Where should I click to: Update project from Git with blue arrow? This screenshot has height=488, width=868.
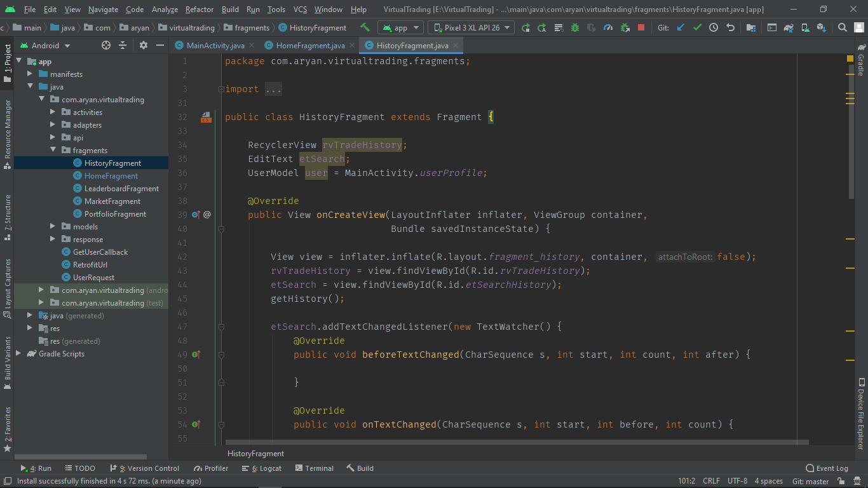[x=681, y=28]
